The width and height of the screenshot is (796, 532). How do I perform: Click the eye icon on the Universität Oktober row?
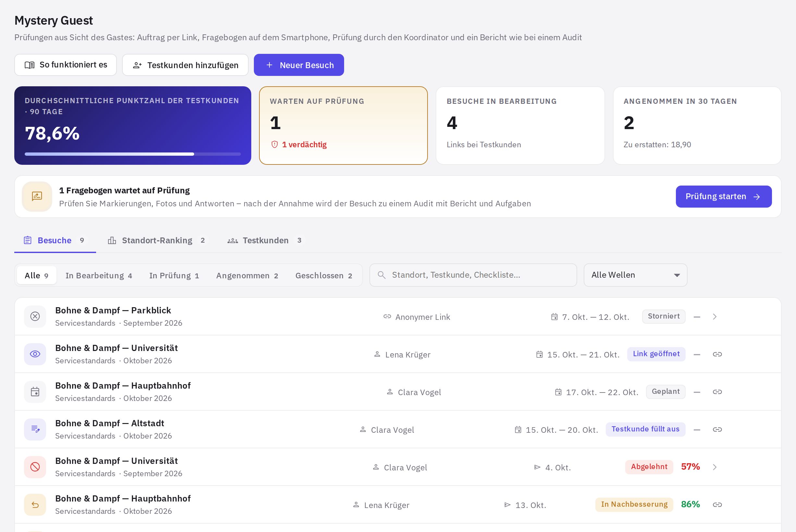tap(35, 354)
